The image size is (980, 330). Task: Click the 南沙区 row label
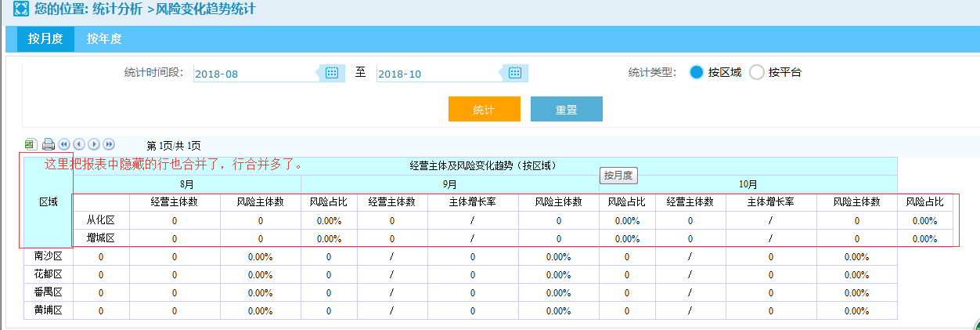tap(49, 256)
